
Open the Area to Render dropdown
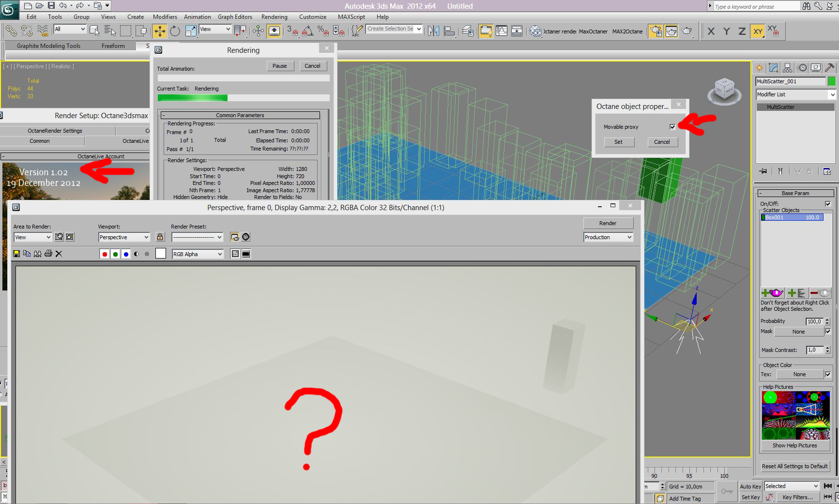(32, 237)
